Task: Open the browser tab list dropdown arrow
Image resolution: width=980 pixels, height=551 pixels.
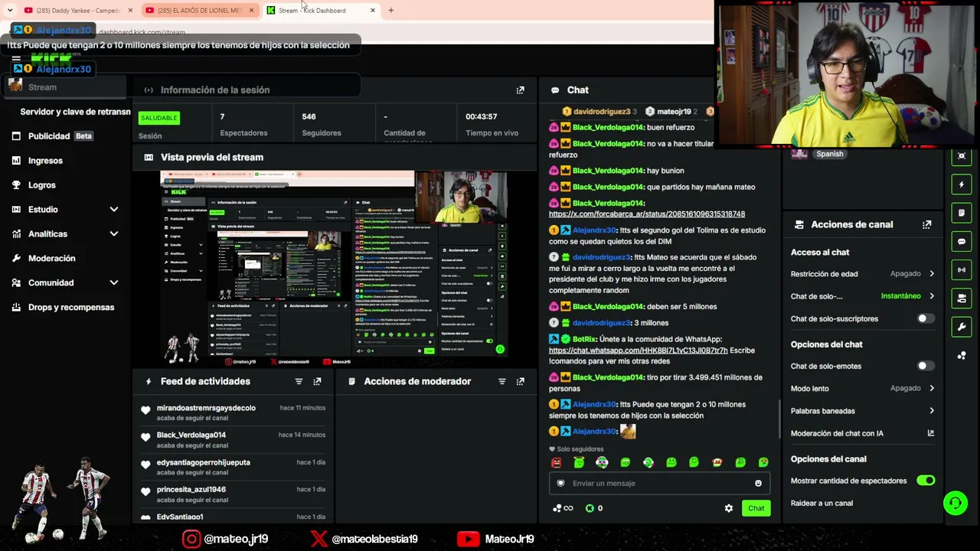Action: point(10,11)
